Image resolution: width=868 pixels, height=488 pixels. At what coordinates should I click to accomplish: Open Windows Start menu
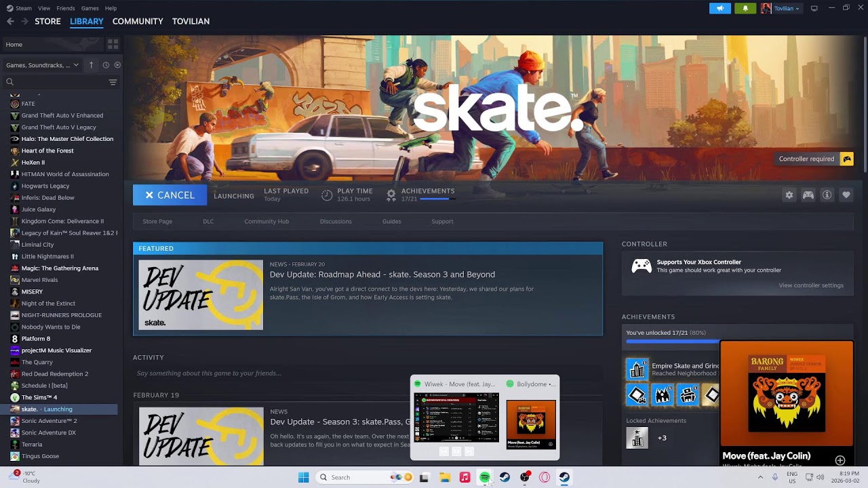coord(303,477)
